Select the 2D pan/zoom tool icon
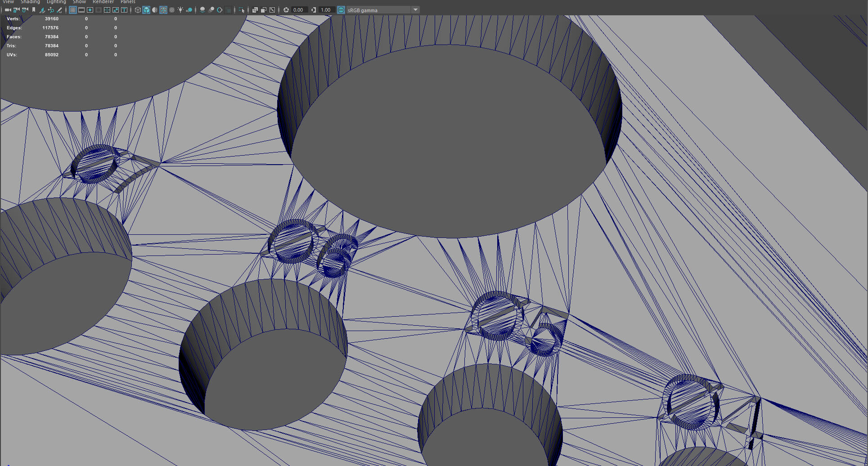Viewport: 868px width, 466px height. pos(51,10)
